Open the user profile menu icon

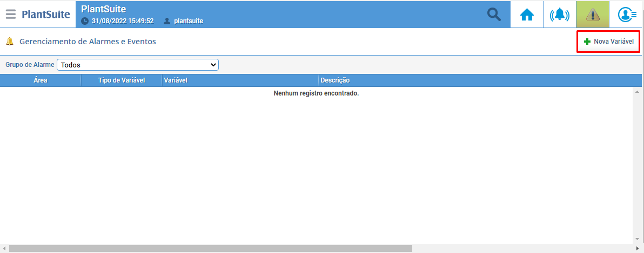627,15
